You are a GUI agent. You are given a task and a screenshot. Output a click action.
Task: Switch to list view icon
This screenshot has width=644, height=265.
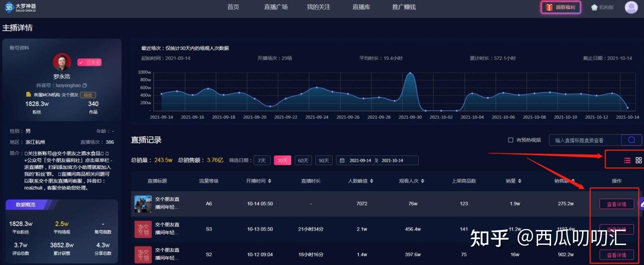[x=627, y=160]
